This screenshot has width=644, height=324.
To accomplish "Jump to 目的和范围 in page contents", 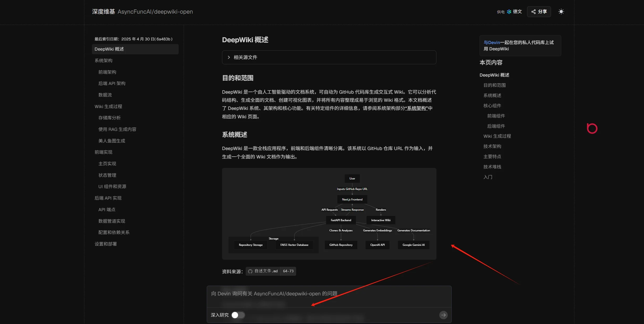I will click(494, 85).
